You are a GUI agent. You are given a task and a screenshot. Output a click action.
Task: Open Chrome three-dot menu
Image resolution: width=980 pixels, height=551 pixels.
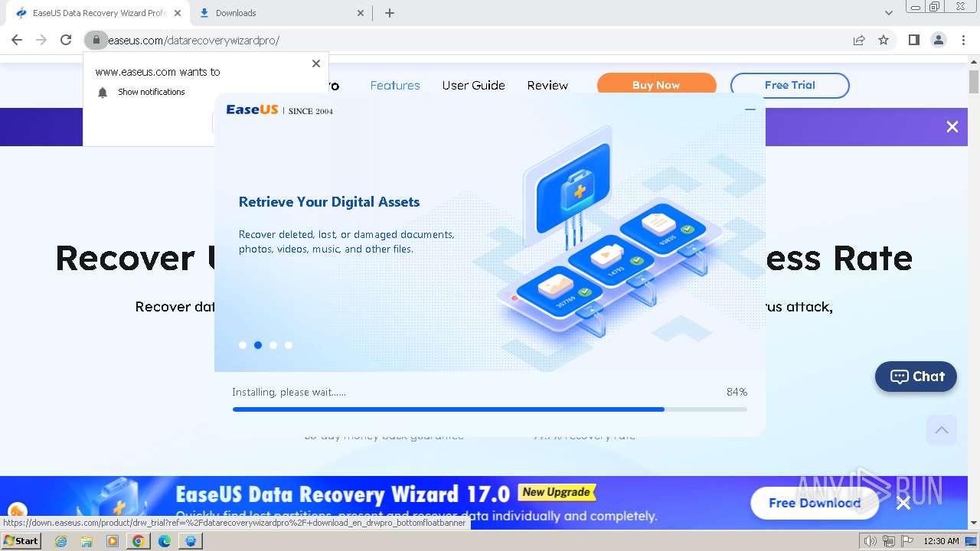tap(963, 40)
